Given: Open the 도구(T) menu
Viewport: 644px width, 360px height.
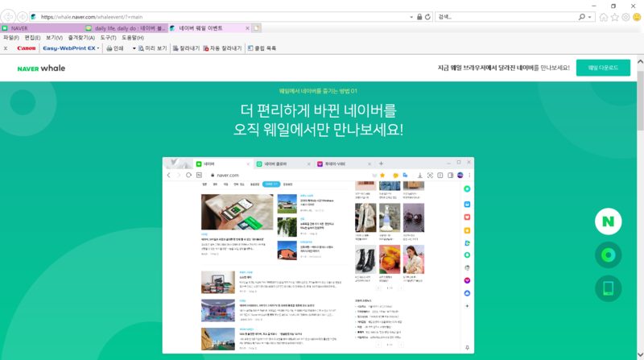Looking at the screenshot, I should 109,37.
